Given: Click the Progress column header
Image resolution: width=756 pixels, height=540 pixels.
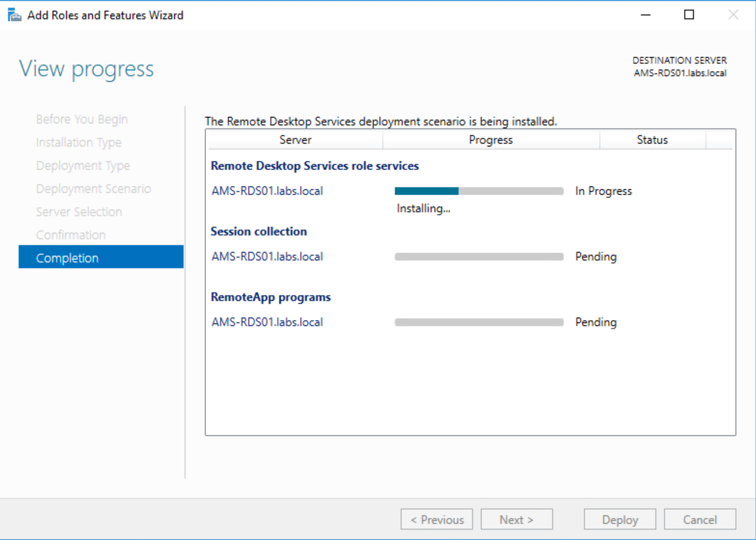Looking at the screenshot, I should [x=491, y=140].
